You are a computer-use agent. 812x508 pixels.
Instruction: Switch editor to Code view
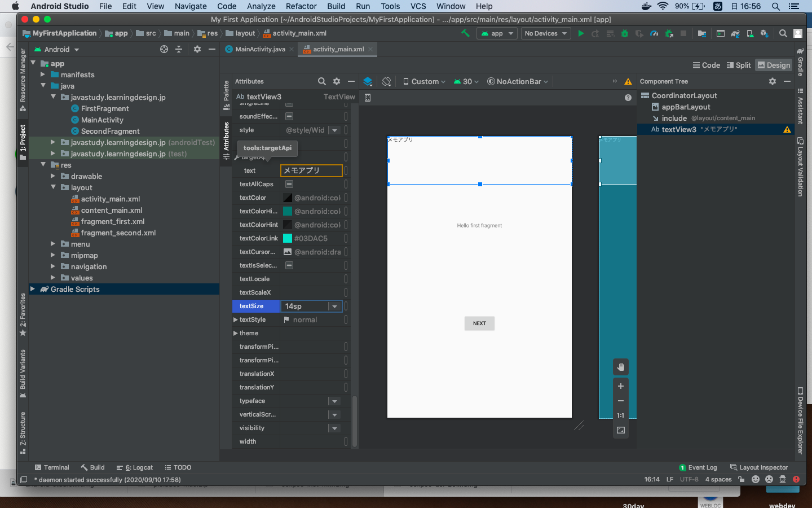pos(707,65)
